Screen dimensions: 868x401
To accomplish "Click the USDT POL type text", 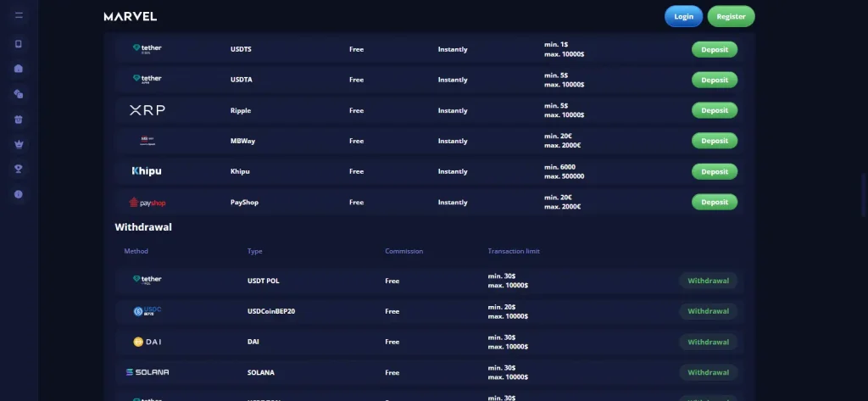I will (x=264, y=281).
